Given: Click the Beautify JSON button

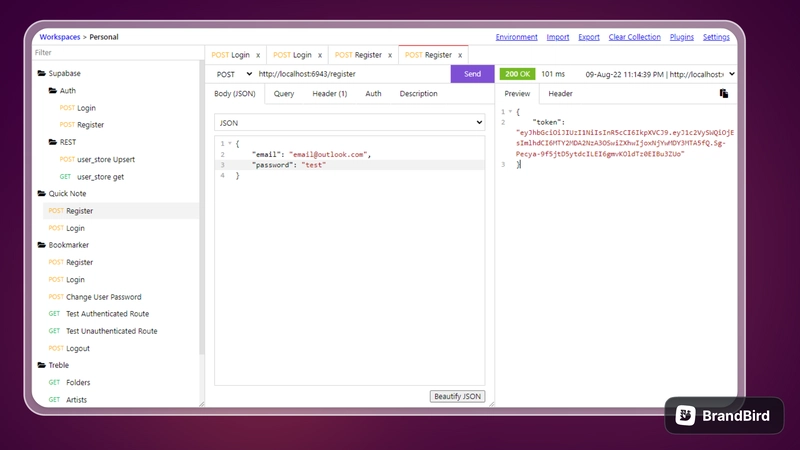Looking at the screenshot, I should (457, 396).
